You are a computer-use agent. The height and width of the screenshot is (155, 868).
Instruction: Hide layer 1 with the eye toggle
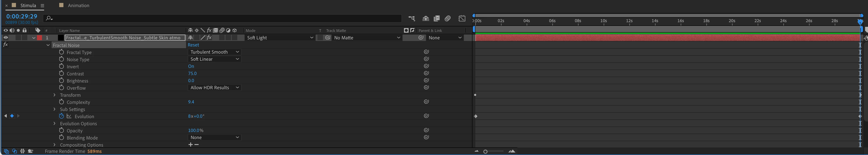click(6, 38)
